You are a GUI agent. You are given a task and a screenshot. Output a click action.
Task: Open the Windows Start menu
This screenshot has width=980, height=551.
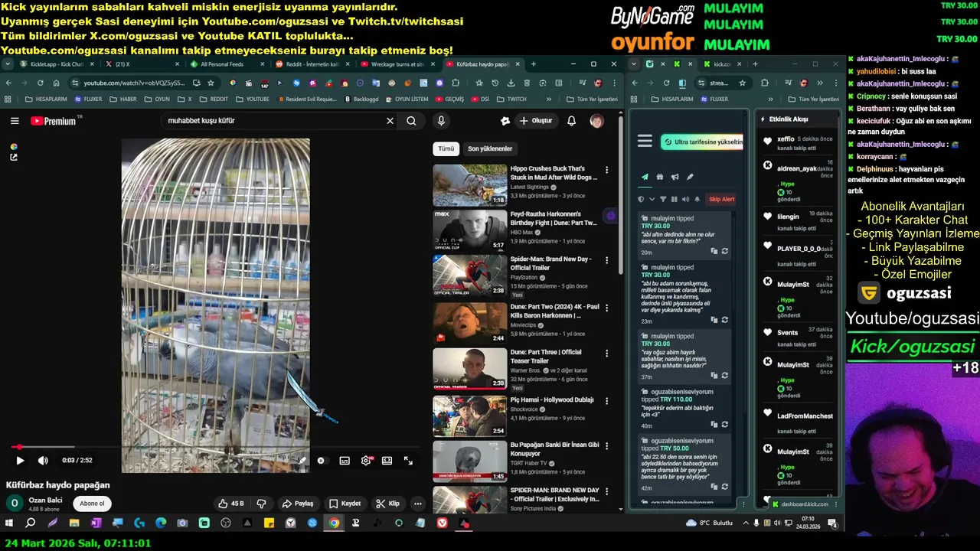point(9,523)
